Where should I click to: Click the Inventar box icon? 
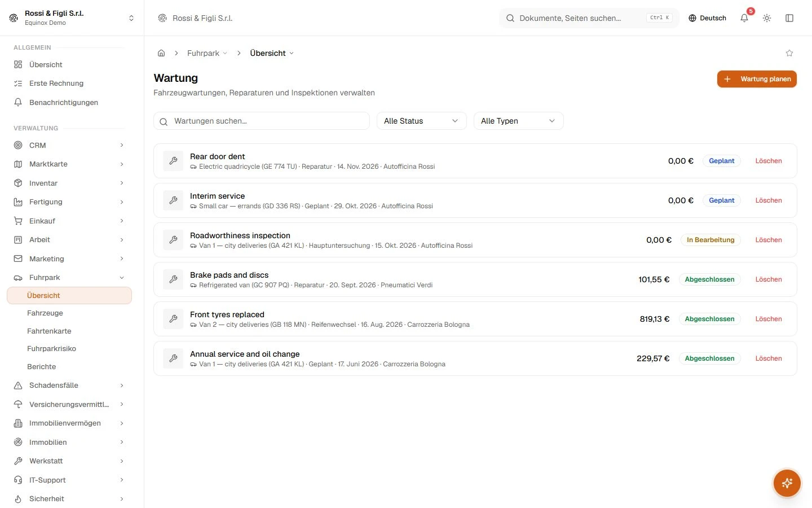18,183
